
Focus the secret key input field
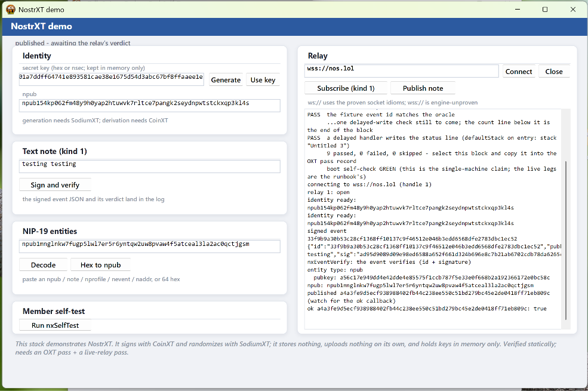pos(112,79)
